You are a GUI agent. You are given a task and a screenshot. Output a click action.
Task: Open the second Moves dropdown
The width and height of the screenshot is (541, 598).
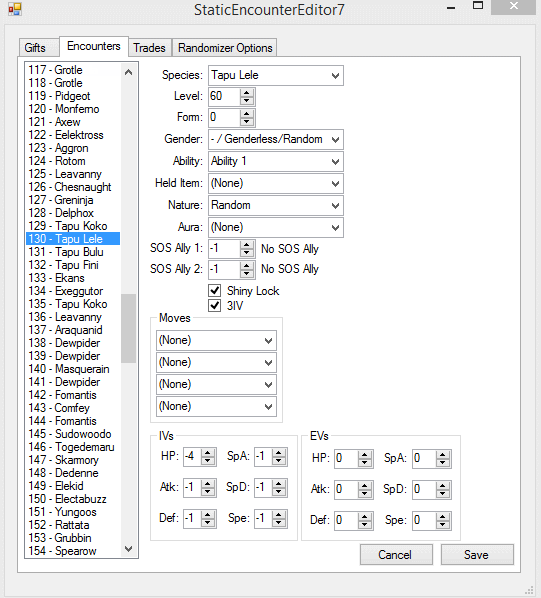[x=216, y=362]
